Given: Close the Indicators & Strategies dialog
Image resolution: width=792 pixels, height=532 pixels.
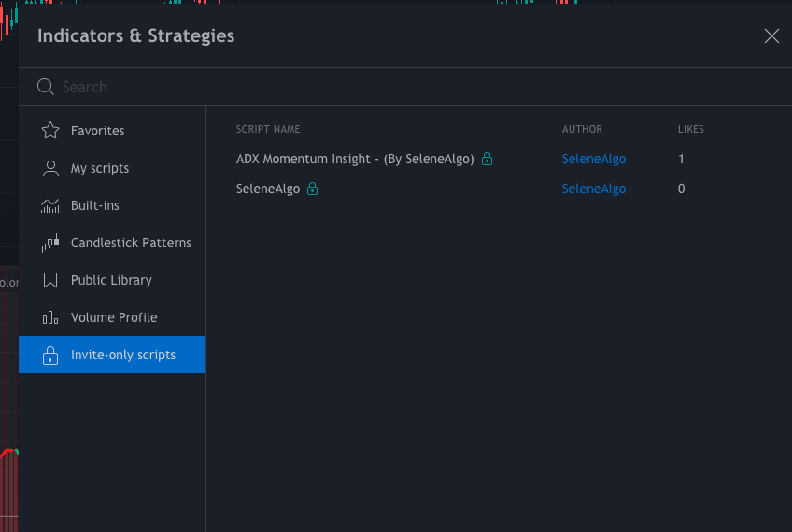Looking at the screenshot, I should point(771,36).
